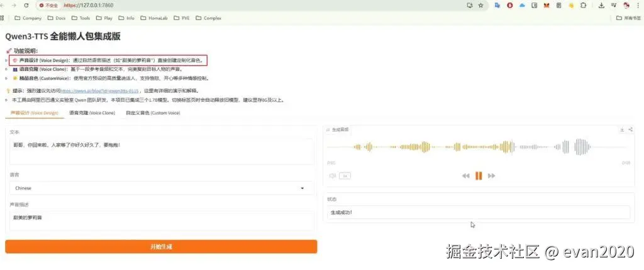Open the blue cloud extension
644x270 pixels.
[522, 5]
